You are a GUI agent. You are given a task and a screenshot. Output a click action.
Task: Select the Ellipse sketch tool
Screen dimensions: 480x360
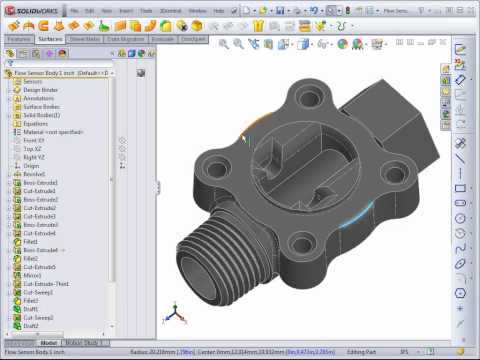pos(460,264)
